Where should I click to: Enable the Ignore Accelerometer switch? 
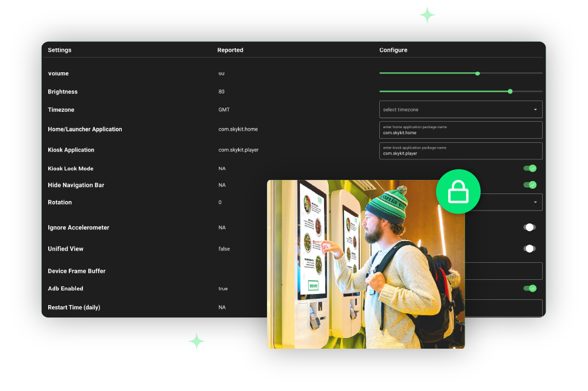click(529, 227)
